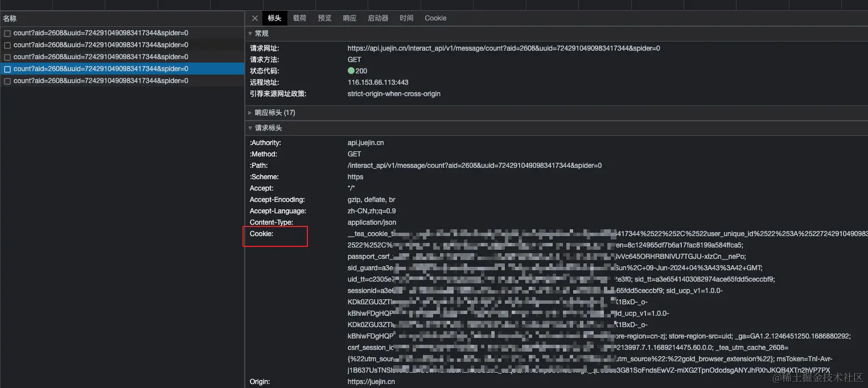Viewport: 868px width, 388px height.
Task: Click the :Scheme: header name
Action: [263, 177]
